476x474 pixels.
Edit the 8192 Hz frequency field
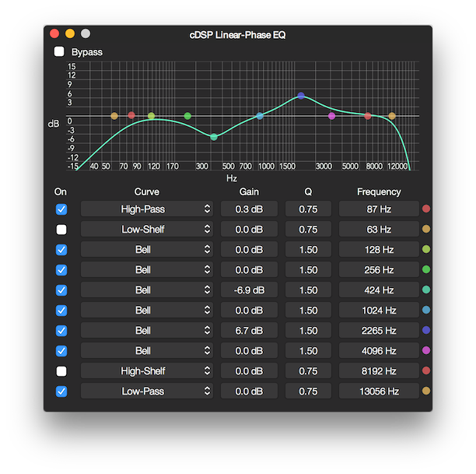click(379, 370)
